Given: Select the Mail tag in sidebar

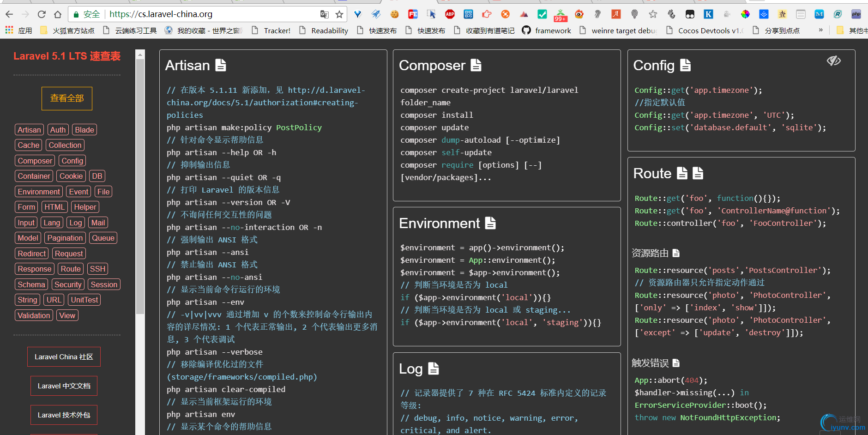Looking at the screenshot, I should coord(98,223).
